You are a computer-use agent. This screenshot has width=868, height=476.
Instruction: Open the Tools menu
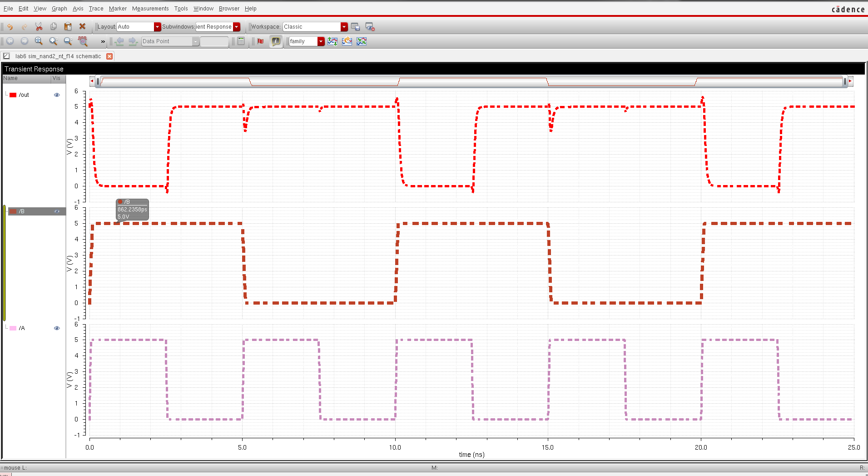tap(181, 8)
